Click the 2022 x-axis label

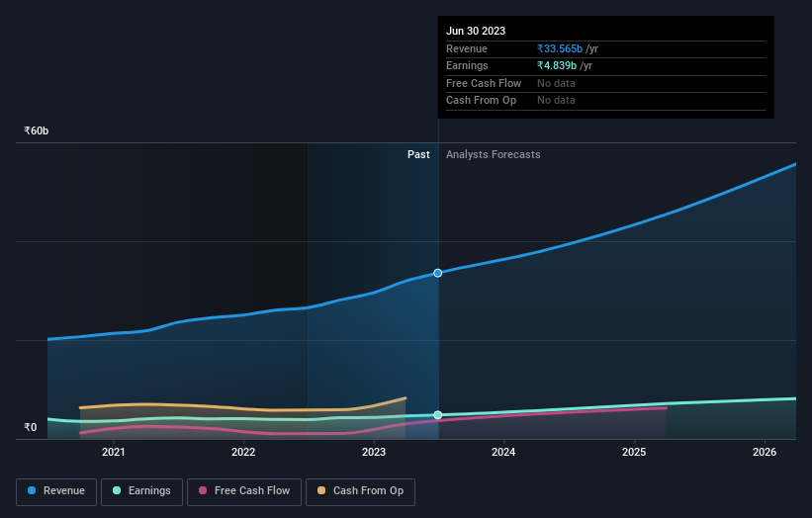(x=243, y=453)
